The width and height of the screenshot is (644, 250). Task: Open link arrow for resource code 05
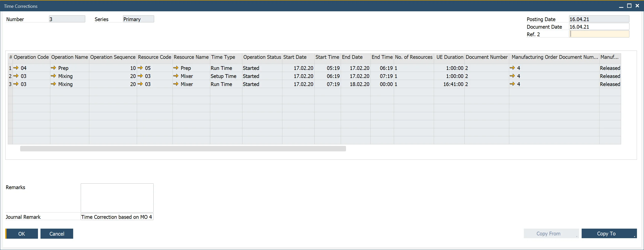140,68
